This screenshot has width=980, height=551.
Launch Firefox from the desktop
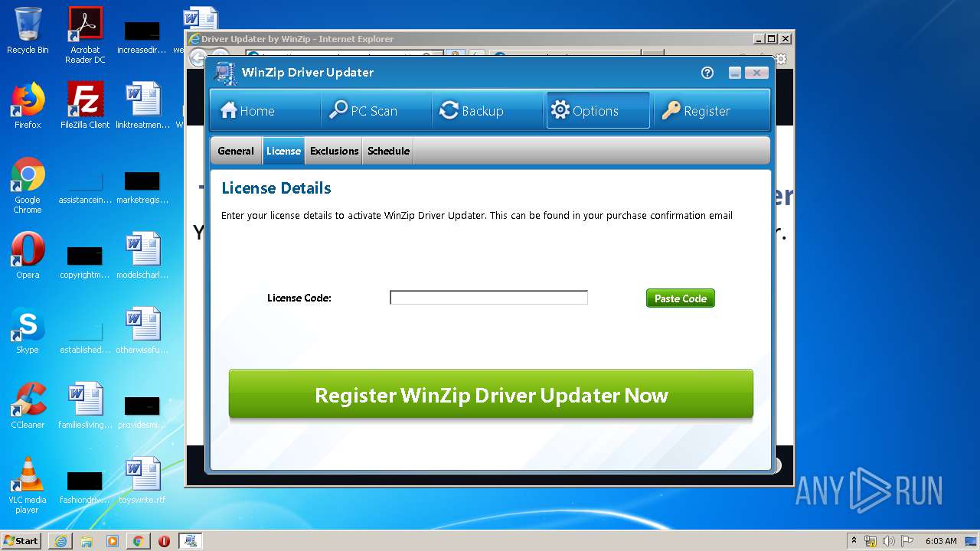click(28, 106)
